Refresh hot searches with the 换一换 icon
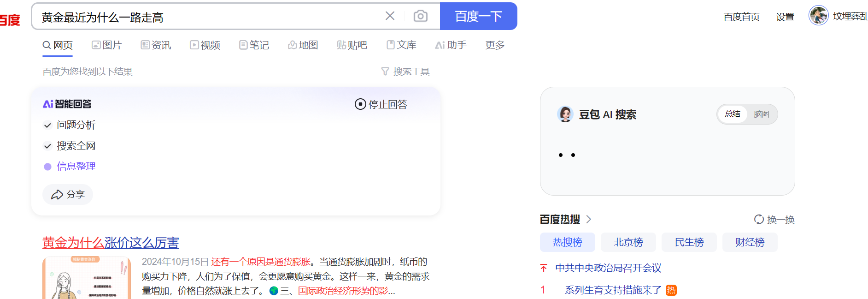The height and width of the screenshot is (299, 868). pyautogui.click(x=759, y=219)
